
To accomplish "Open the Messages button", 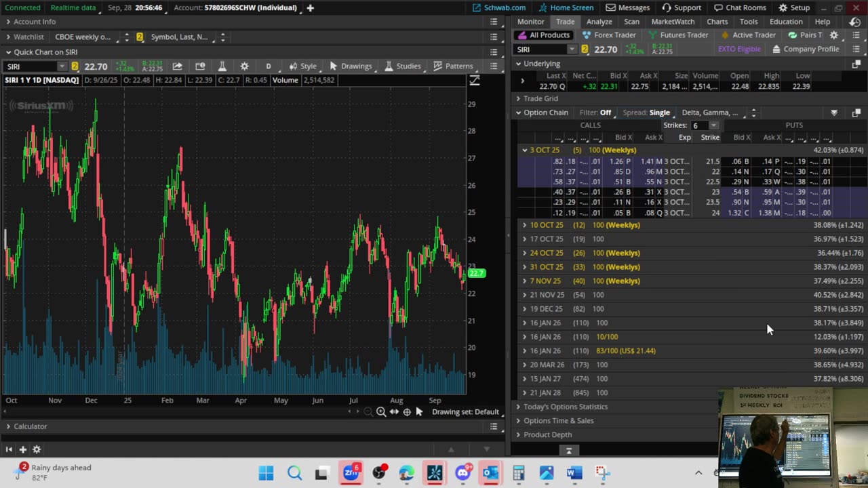I will [x=627, y=8].
